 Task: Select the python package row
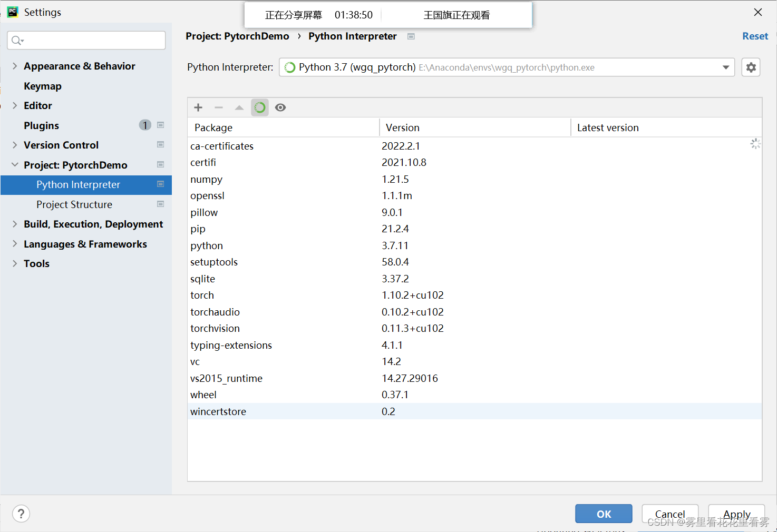pyautogui.click(x=474, y=245)
